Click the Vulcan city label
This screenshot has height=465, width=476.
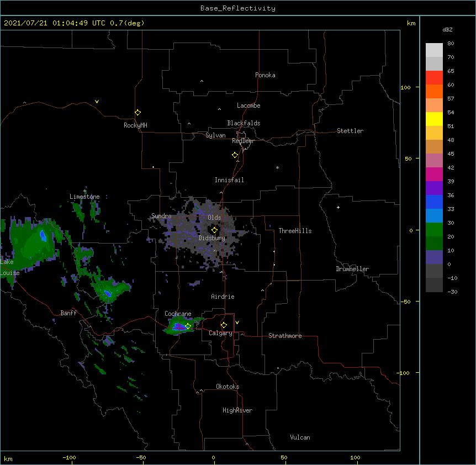tap(300, 437)
